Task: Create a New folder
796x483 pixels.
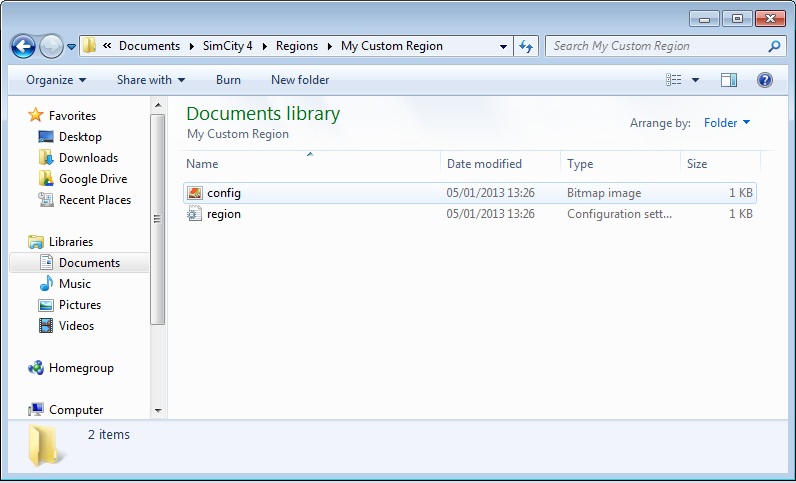Action: (x=300, y=80)
